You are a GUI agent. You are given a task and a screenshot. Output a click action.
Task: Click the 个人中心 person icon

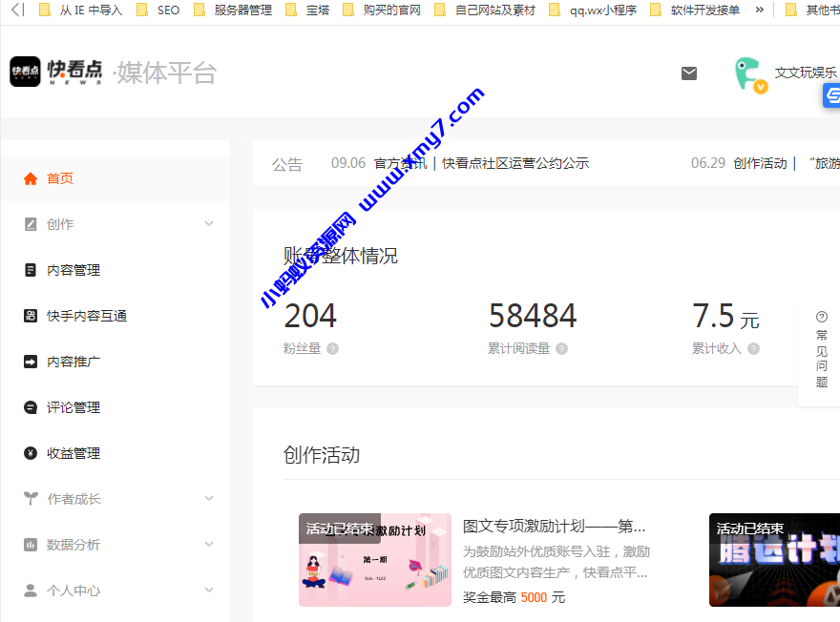pyautogui.click(x=29, y=590)
